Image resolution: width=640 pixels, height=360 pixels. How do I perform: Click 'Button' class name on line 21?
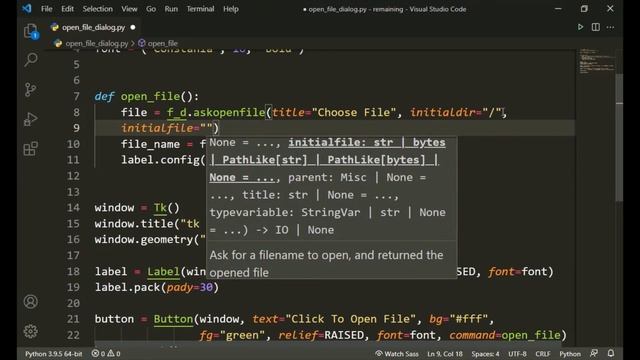173,319
